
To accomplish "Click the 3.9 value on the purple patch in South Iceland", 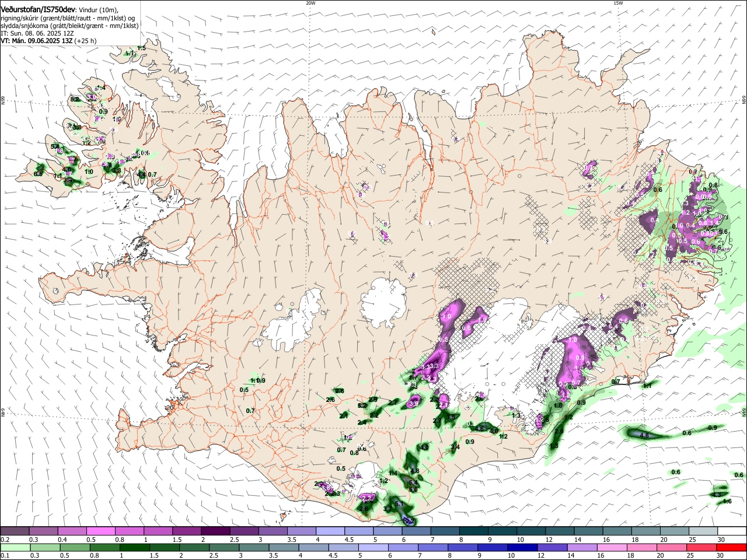I will tap(414, 403).
